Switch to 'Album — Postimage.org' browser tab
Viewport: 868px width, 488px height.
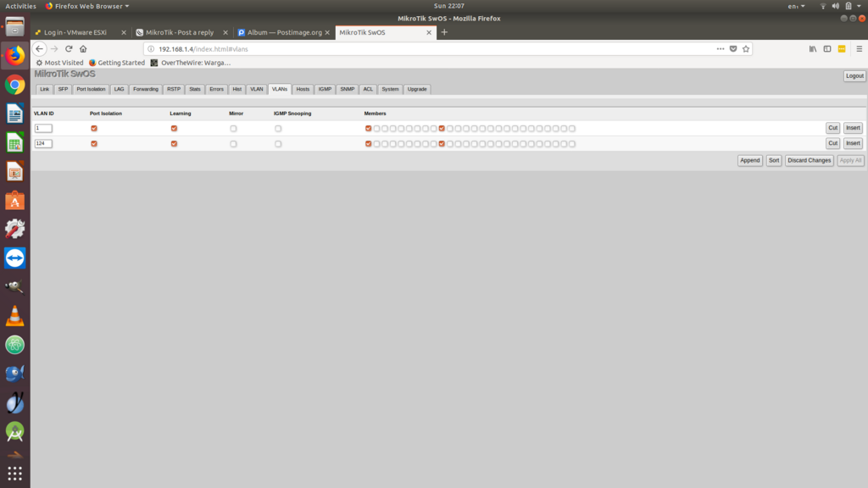[284, 32]
